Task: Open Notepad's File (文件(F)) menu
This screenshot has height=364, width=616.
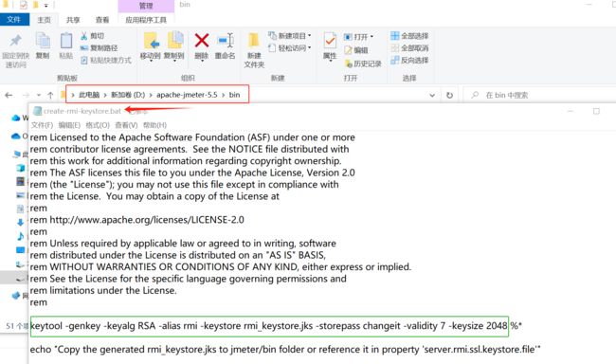Action: coord(42,125)
